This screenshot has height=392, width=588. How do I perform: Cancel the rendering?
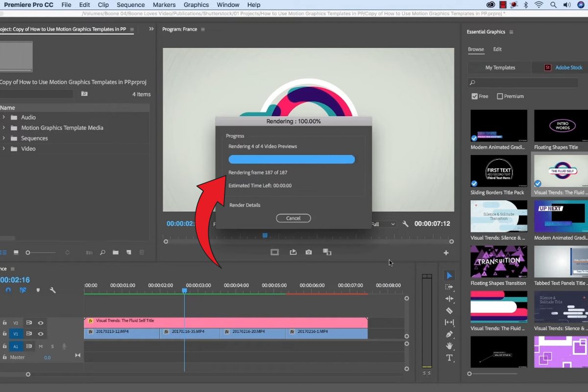coord(293,218)
